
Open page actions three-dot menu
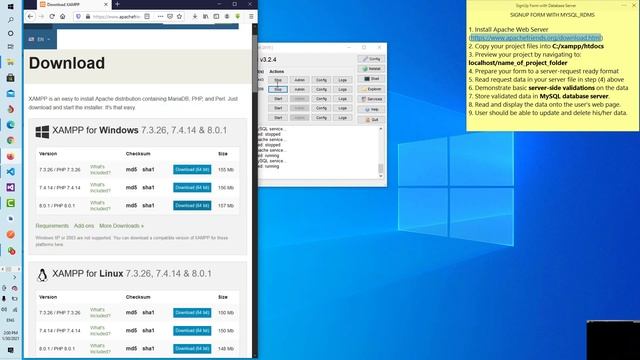coord(160,16)
